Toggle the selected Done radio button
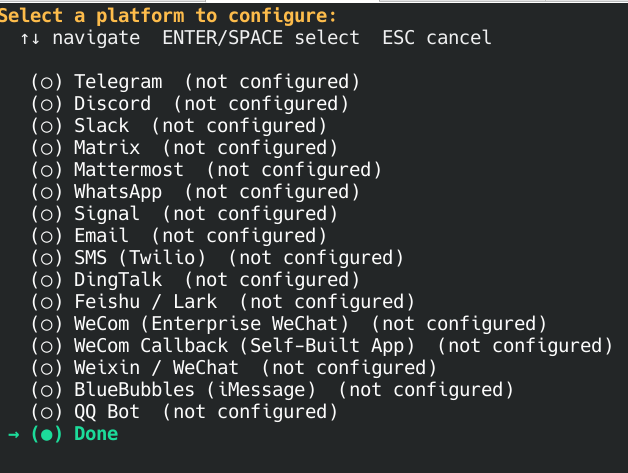628x473 pixels. click(47, 434)
